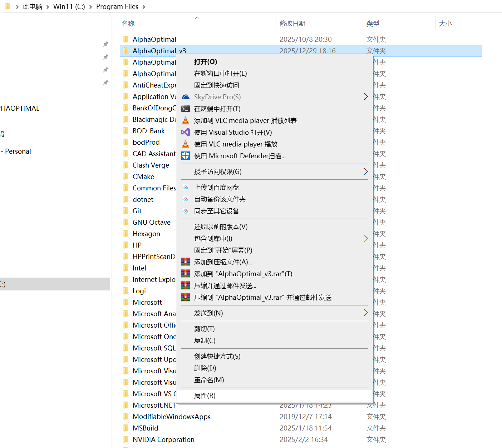Click VLC cone icon for add to playlist
This screenshot has height=448, width=502.
[x=186, y=121]
